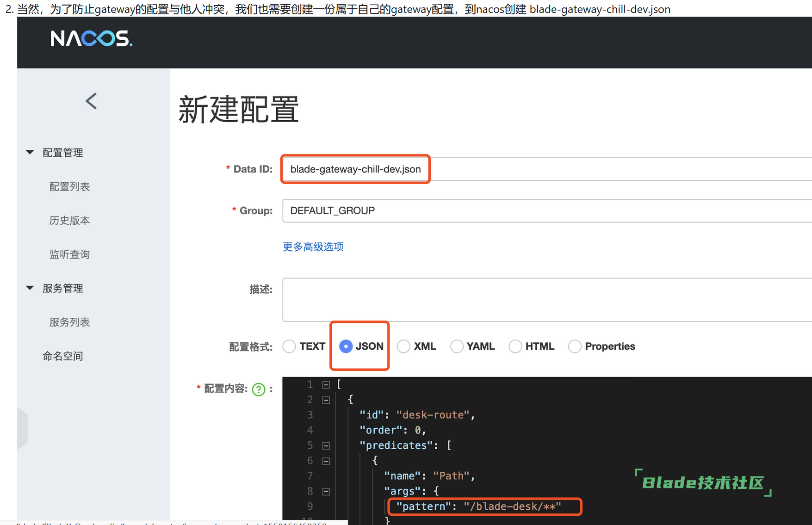
Task: Open 监听查询 in the sidebar
Action: click(69, 254)
